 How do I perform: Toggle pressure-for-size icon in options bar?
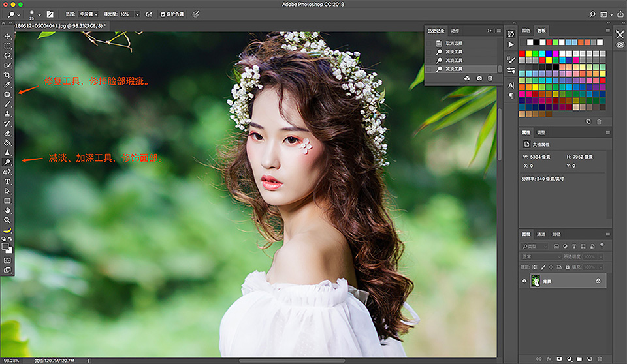point(195,14)
